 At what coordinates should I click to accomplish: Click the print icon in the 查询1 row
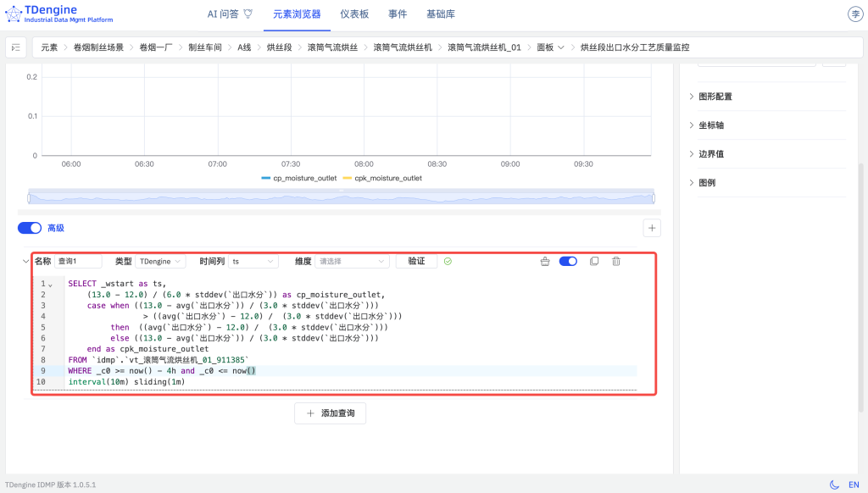click(545, 261)
